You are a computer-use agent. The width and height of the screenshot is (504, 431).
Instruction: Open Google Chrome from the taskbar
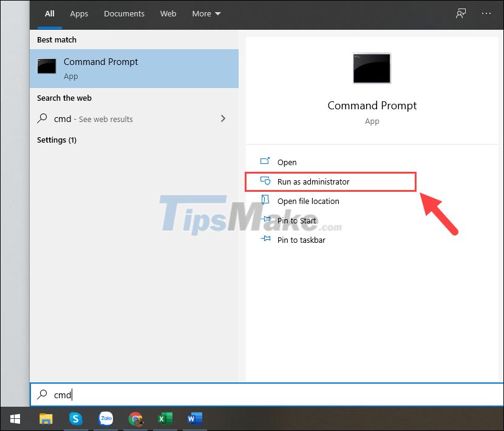[135, 419]
